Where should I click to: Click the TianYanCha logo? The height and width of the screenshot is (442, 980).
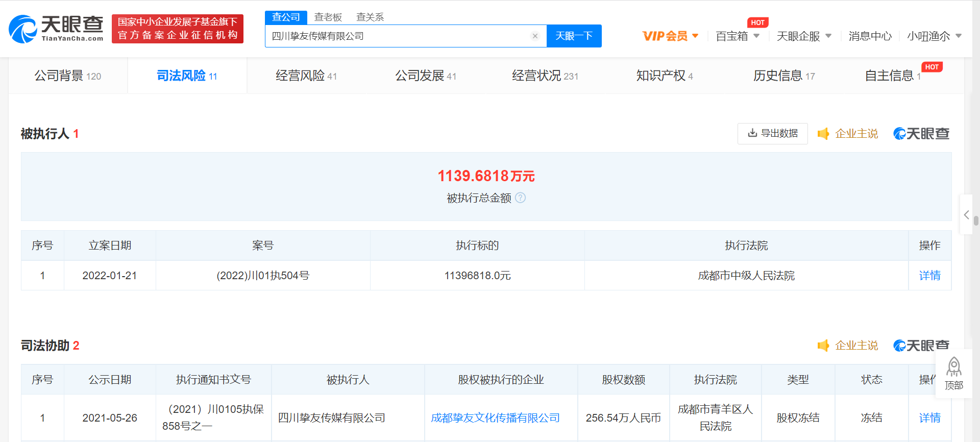pos(56,29)
